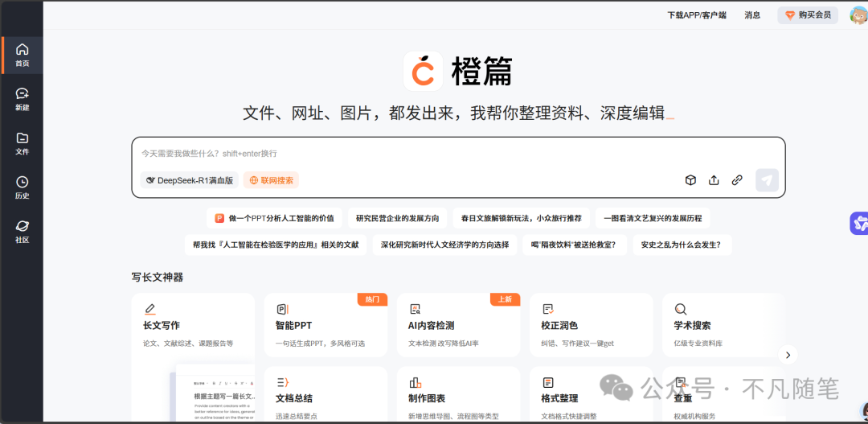Viewport: 868px width, 424px height.
Task: Click the 热门 badge on 智能PPT
Action: [372, 299]
